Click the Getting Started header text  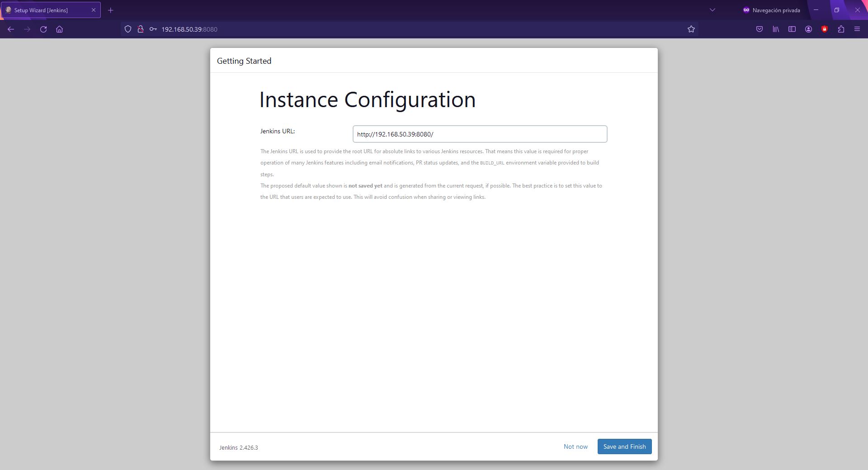click(x=244, y=61)
